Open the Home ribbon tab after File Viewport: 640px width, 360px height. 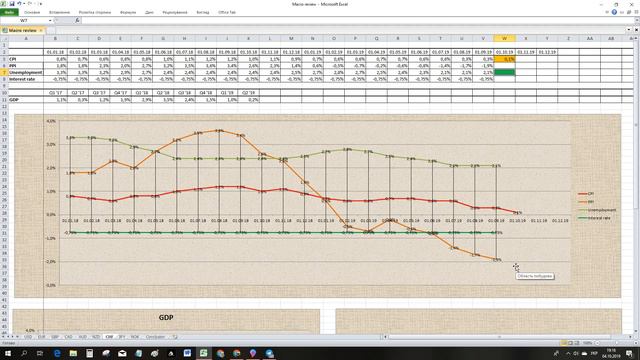tap(32, 12)
